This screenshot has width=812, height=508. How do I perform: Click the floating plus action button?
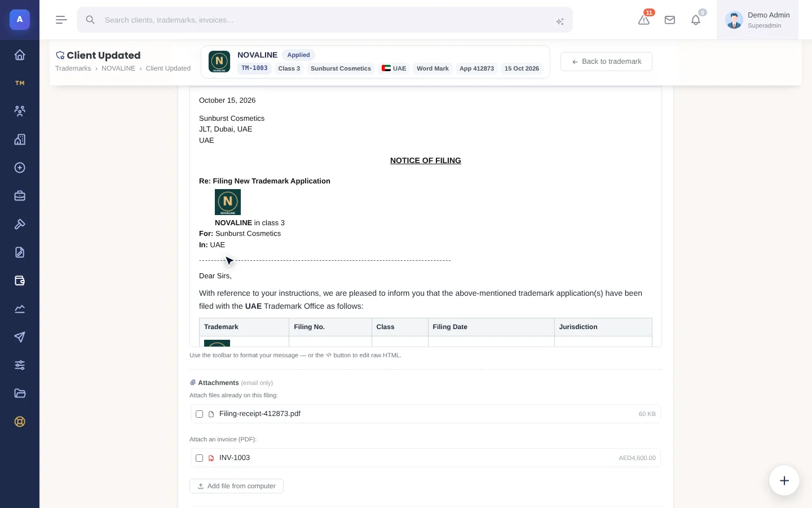[784, 480]
